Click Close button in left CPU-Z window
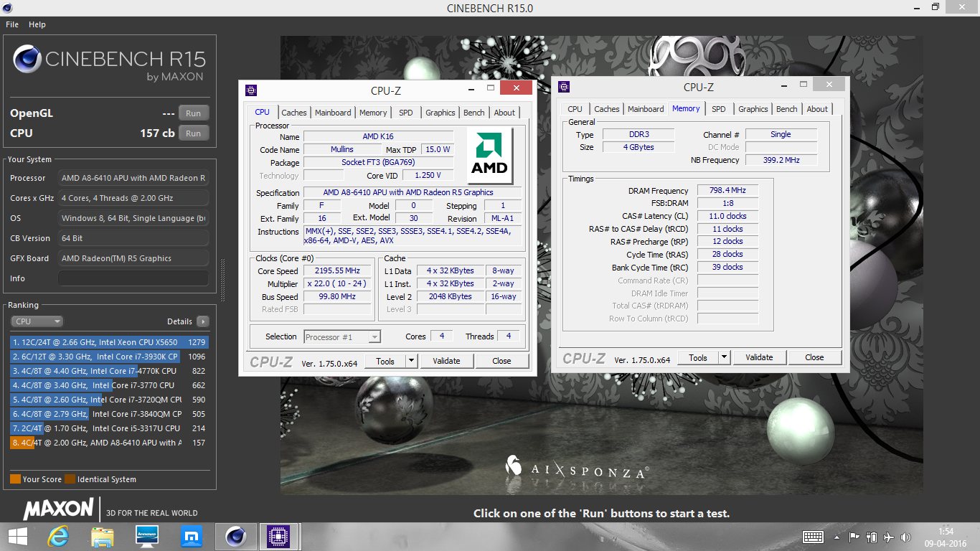Image resolution: width=980 pixels, height=551 pixels. pos(501,361)
